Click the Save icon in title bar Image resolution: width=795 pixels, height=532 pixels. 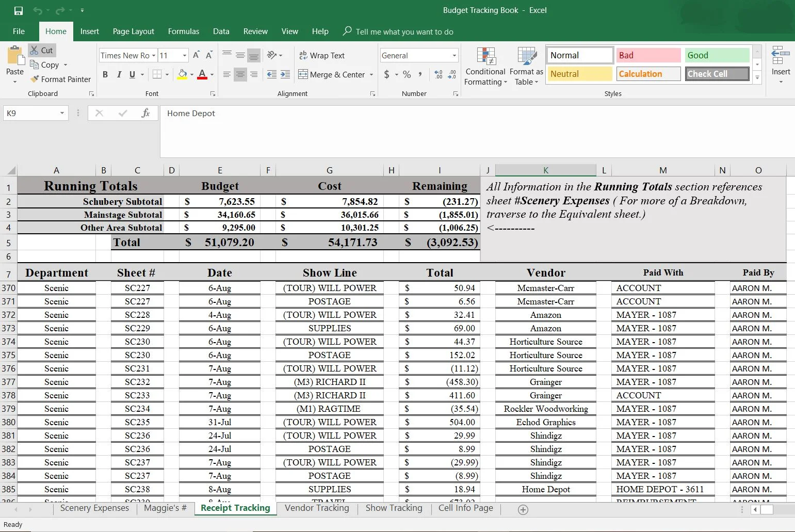pyautogui.click(x=19, y=10)
